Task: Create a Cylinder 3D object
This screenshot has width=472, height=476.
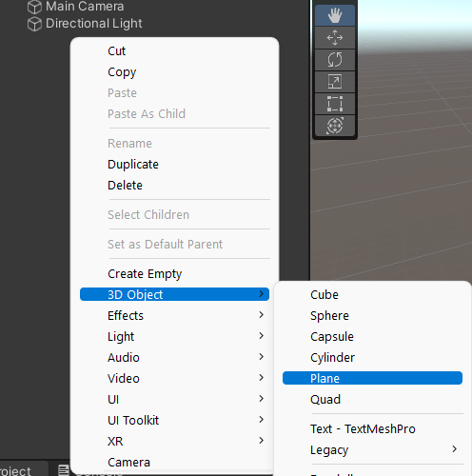Action: pyautogui.click(x=372, y=358)
